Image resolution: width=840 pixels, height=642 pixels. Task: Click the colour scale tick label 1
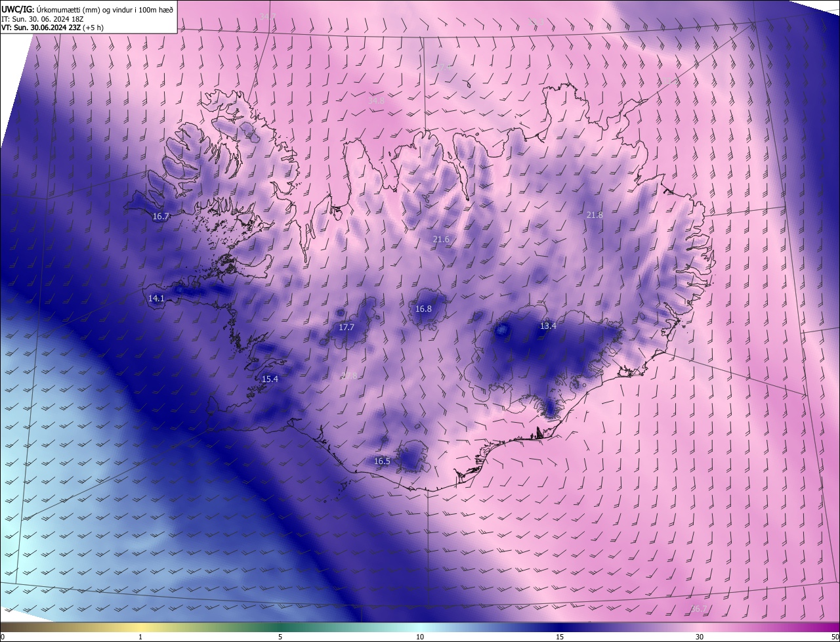coord(140,637)
